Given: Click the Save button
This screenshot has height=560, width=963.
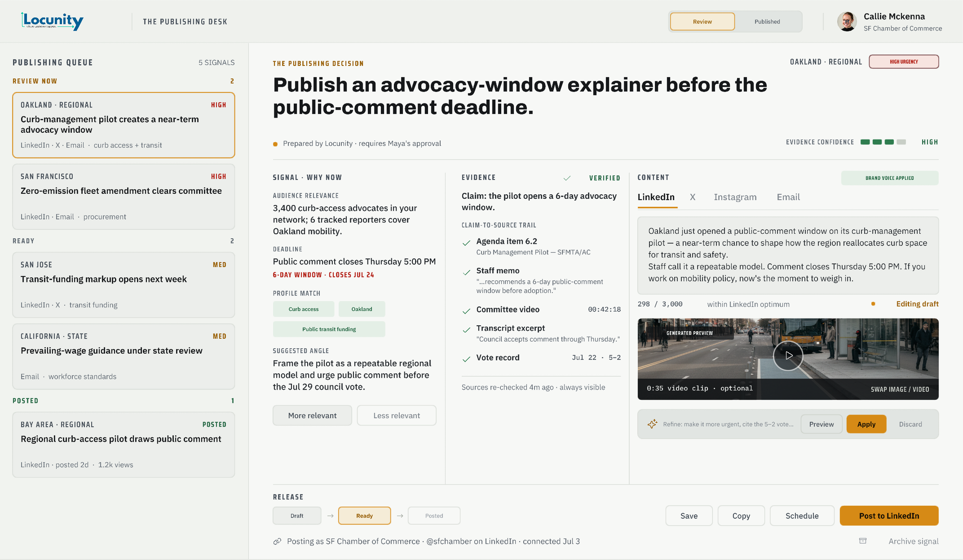Looking at the screenshot, I should [x=689, y=516].
